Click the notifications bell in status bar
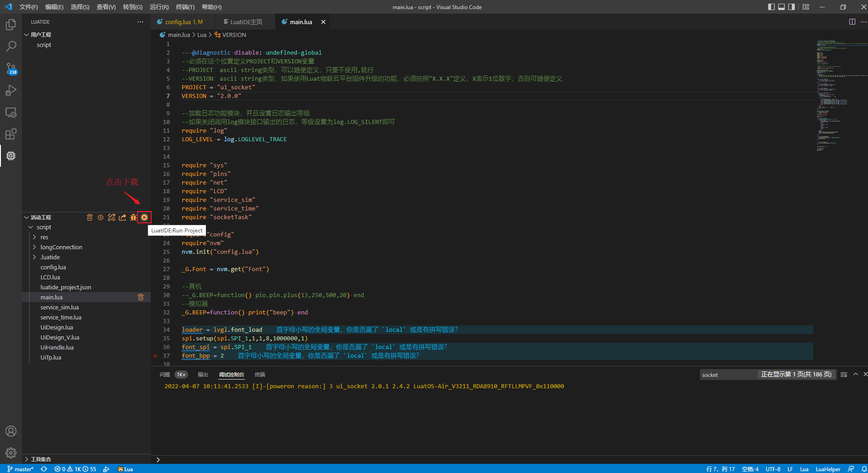 864,469
